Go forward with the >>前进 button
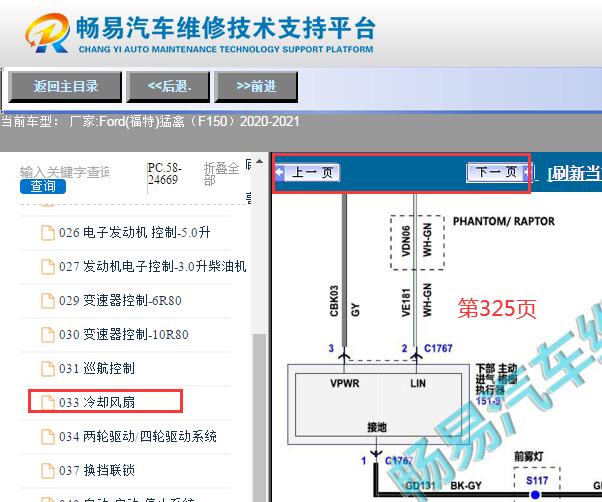Viewport: 602px width, 502px height. coord(256,87)
